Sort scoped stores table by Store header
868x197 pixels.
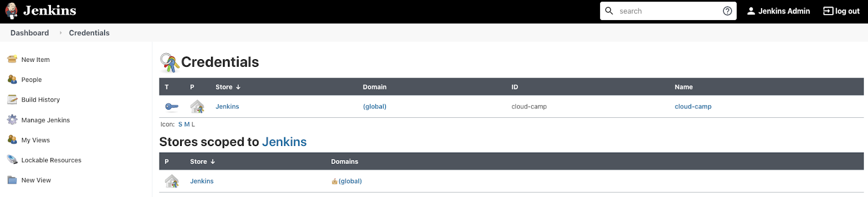tap(202, 162)
